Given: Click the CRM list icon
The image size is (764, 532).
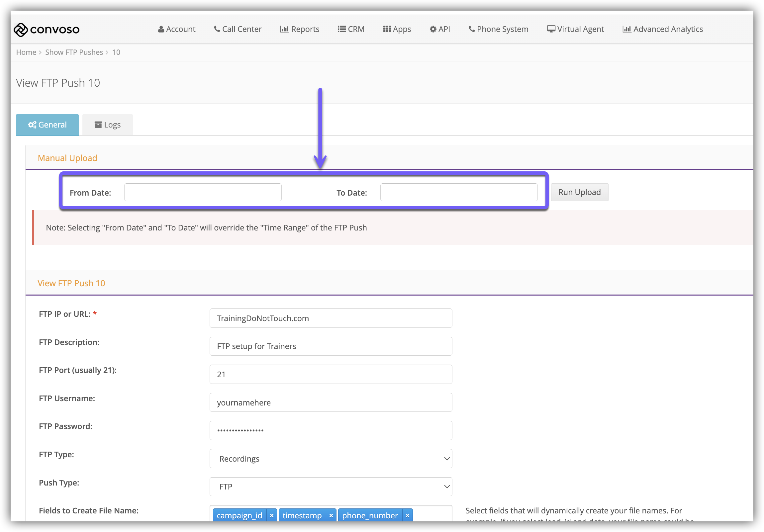Looking at the screenshot, I should [342, 29].
